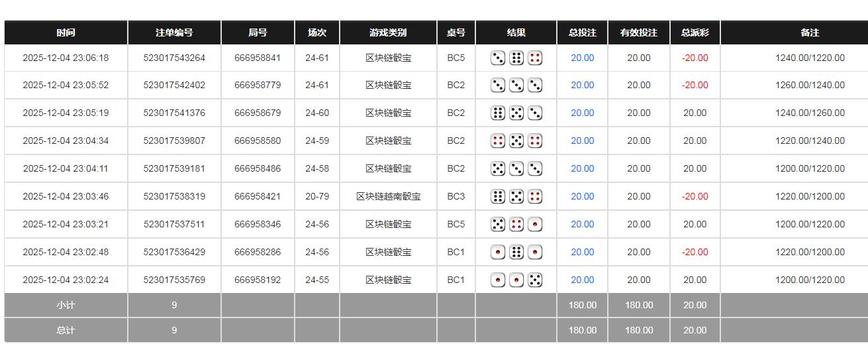Click the 时间 column header

[66, 32]
